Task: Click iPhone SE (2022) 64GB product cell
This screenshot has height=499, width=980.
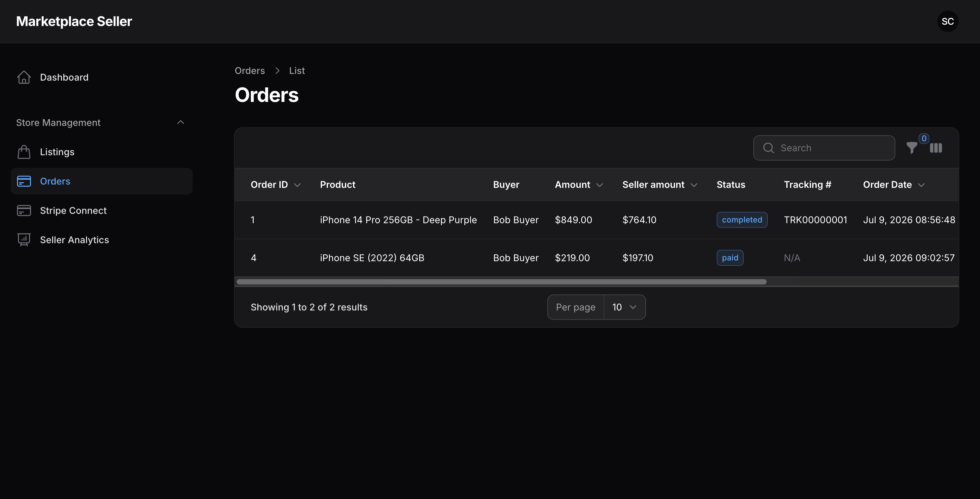Action: point(372,258)
